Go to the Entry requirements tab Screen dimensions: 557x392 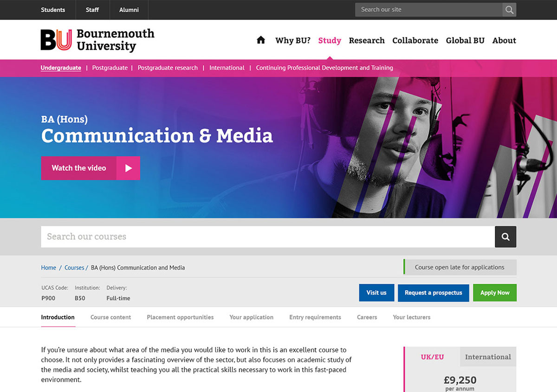point(315,317)
